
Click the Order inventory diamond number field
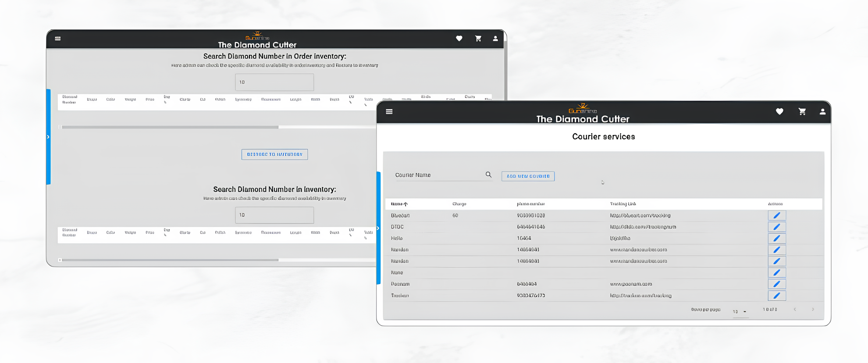click(274, 82)
